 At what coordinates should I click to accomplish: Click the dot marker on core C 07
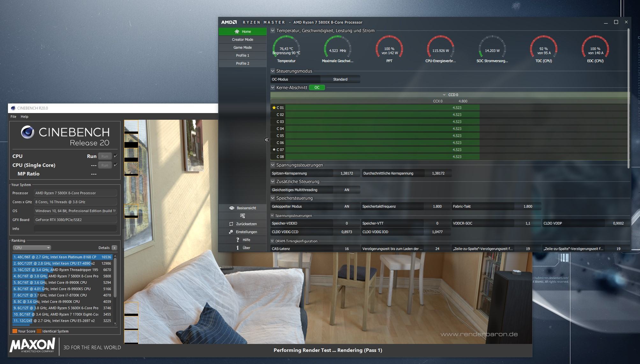click(x=274, y=150)
